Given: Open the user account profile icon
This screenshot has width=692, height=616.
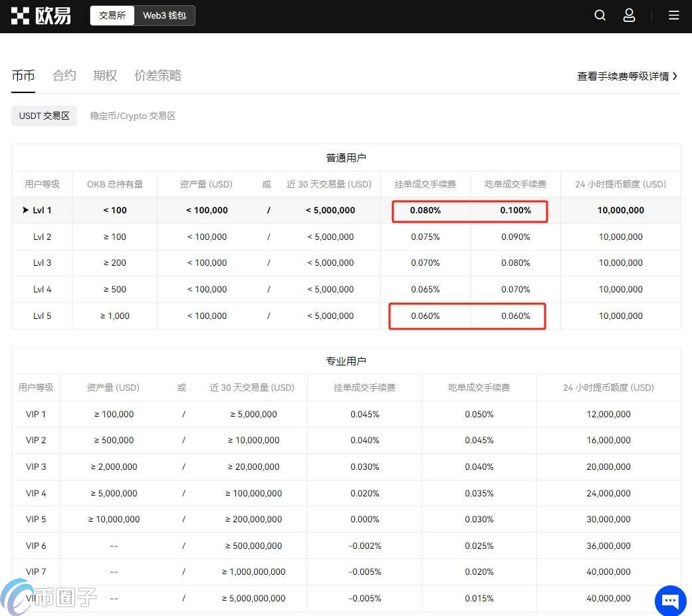Looking at the screenshot, I should click(629, 15).
